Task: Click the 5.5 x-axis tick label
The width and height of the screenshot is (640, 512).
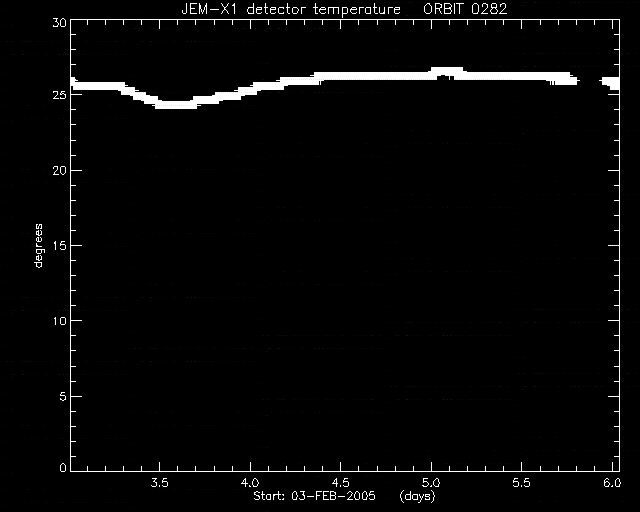Action: click(521, 483)
